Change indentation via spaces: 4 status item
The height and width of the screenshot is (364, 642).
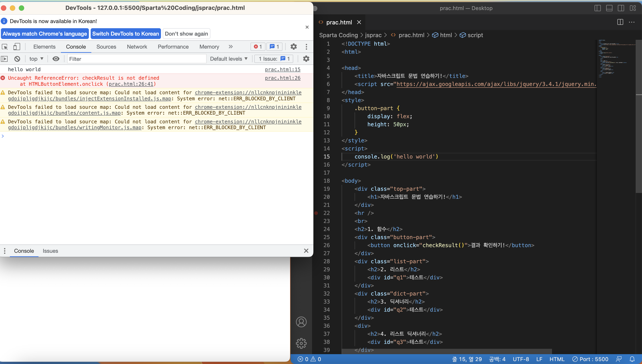coord(497,359)
